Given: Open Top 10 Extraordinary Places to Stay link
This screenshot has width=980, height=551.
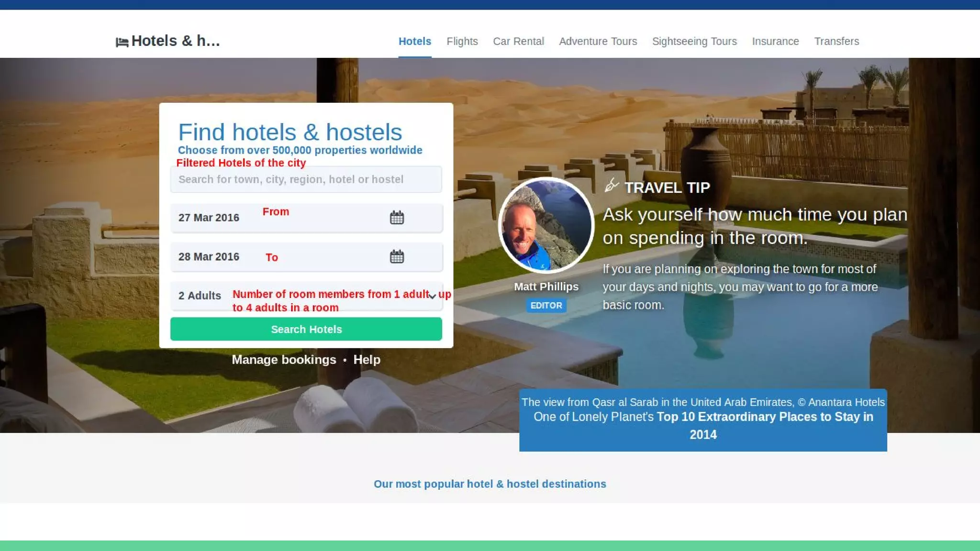Looking at the screenshot, I should point(765,425).
